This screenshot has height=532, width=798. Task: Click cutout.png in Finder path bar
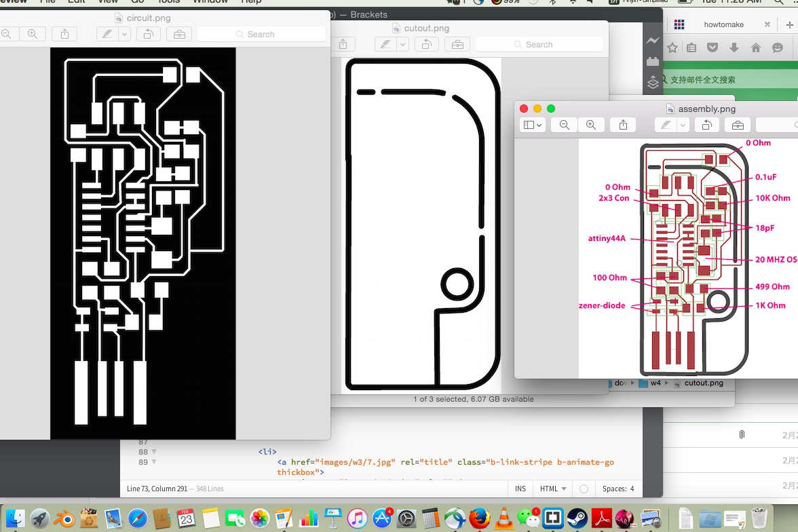point(698,383)
